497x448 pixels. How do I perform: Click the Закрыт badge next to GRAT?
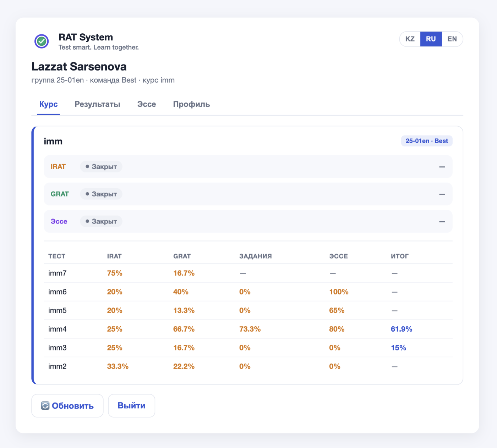tap(101, 194)
